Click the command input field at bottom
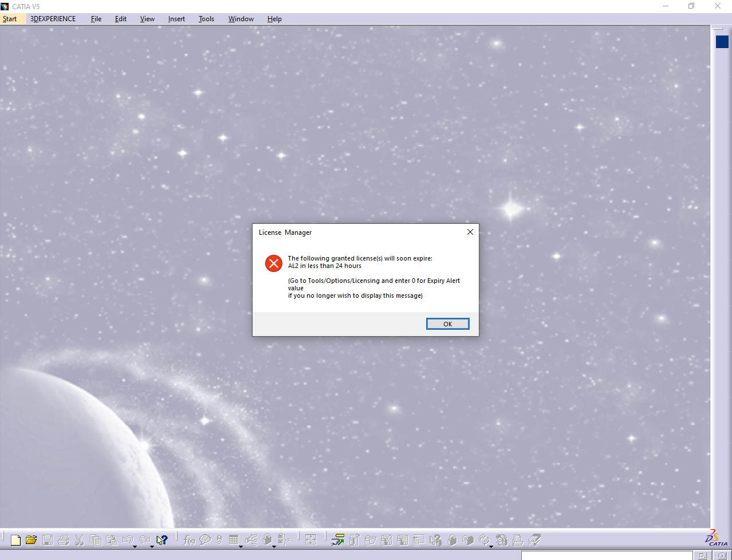 coord(606,555)
